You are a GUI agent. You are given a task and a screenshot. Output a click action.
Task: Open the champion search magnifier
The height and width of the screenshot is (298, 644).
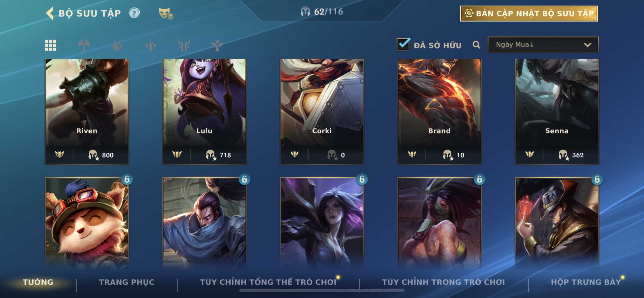click(x=476, y=45)
